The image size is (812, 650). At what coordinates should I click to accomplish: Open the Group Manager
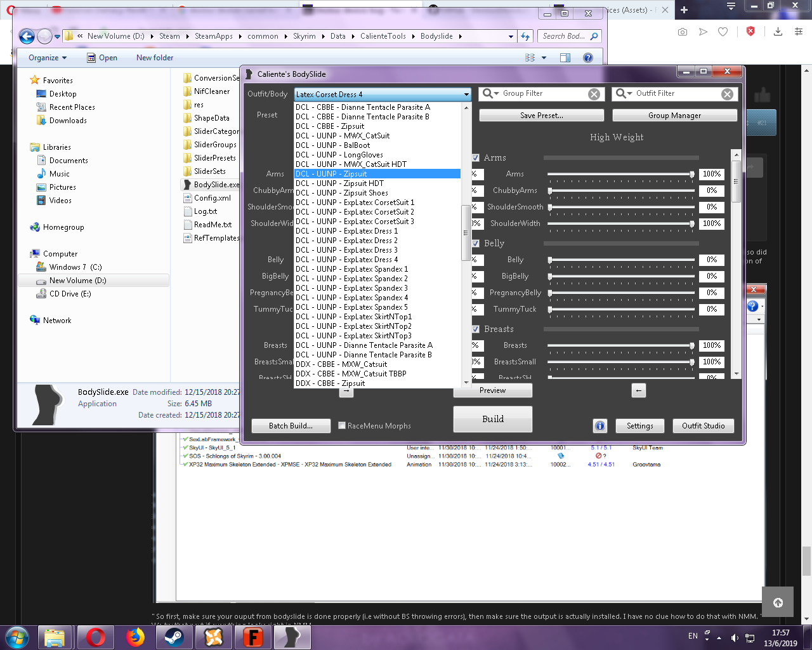(x=675, y=116)
